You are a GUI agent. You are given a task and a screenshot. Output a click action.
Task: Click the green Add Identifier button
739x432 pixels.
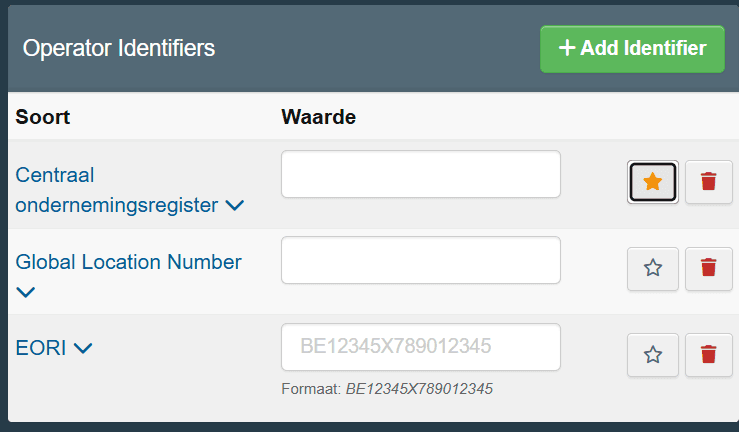[632, 49]
